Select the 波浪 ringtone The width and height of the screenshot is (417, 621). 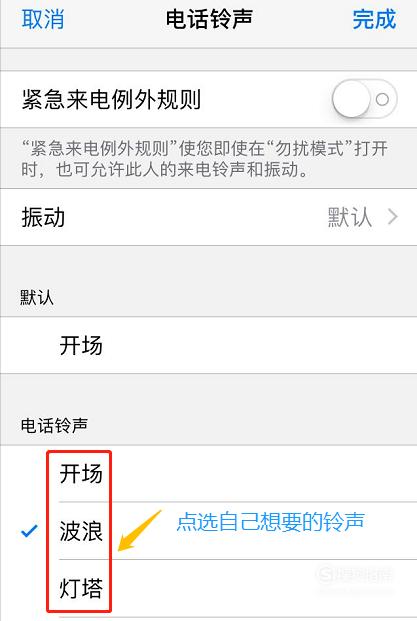pyautogui.click(x=208, y=531)
